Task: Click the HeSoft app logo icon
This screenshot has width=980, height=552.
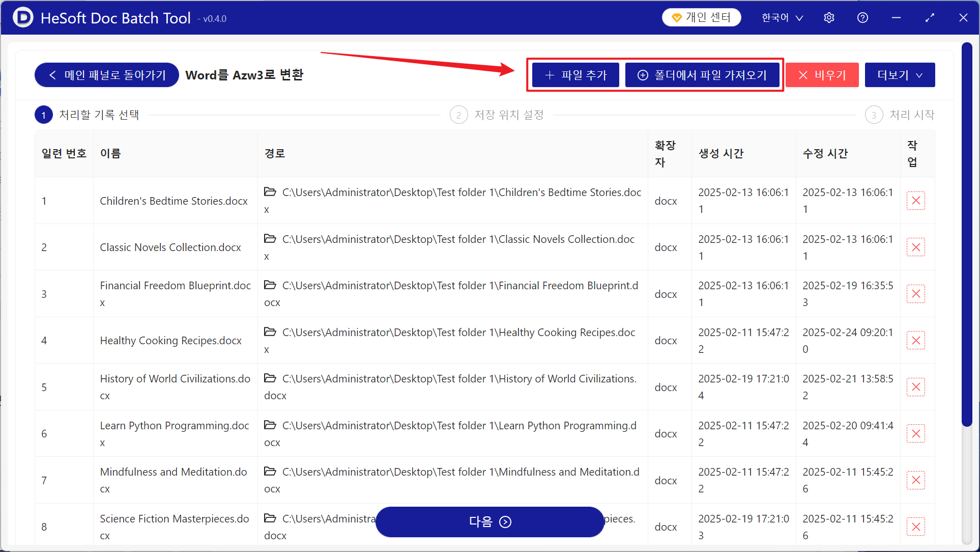Action: coord(23,18)
